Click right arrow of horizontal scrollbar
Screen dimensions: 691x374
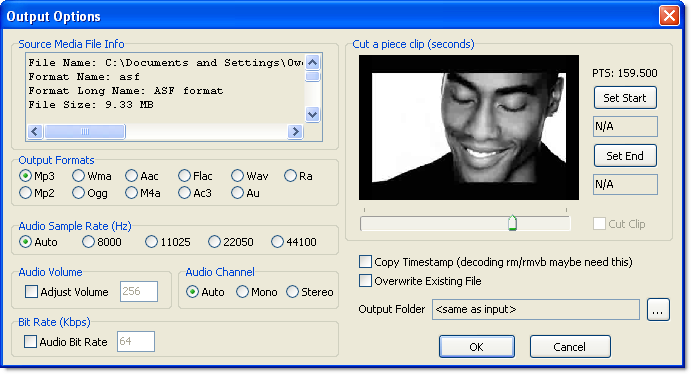tap(296, 131)
